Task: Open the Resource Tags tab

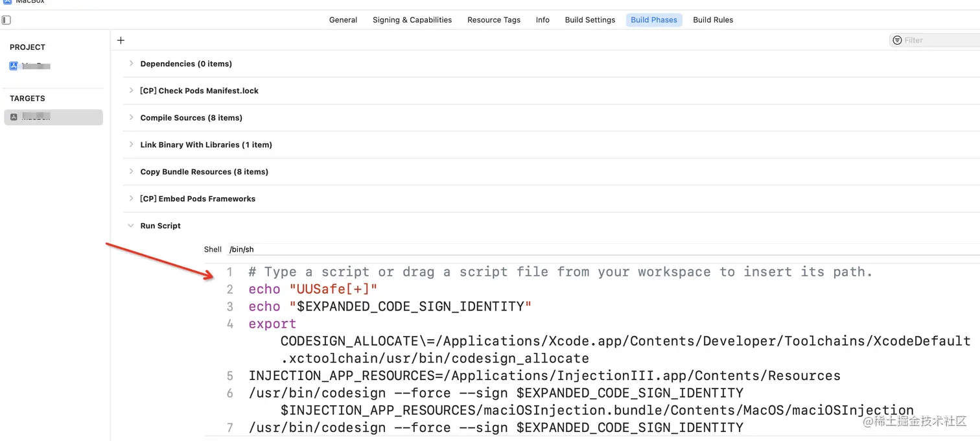Action: (x=494, y=20)
